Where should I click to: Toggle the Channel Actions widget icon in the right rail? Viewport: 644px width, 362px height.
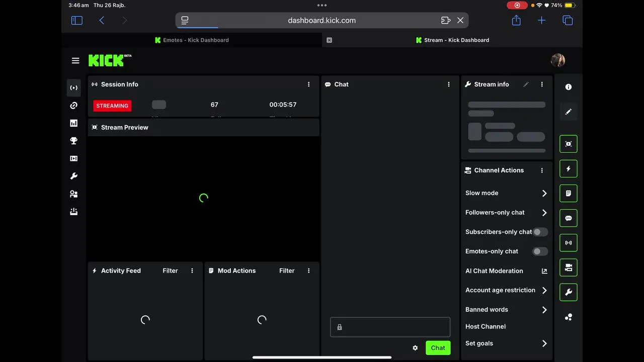(569, 267)
